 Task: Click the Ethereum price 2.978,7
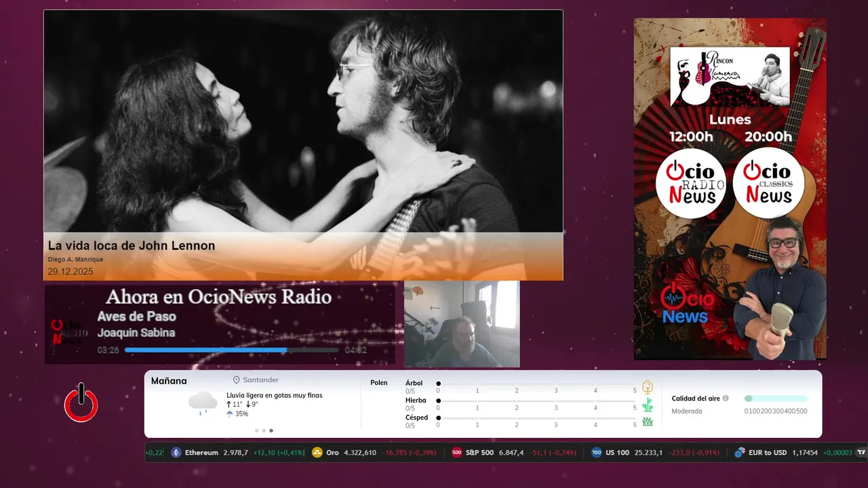pos(236,453)
